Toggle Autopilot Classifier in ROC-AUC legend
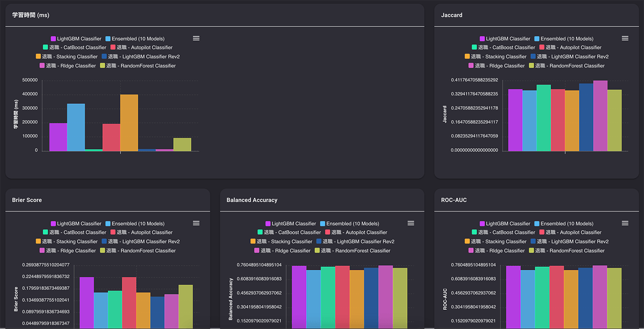Image resolution: width=644 pixels, height=329 pixels. pyautogui.click(x=570, y=233)
